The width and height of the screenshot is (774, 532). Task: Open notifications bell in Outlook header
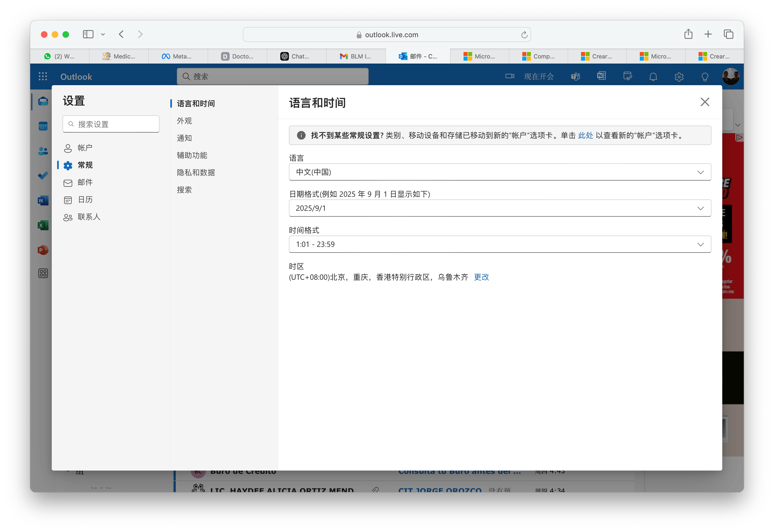point(653,77)
